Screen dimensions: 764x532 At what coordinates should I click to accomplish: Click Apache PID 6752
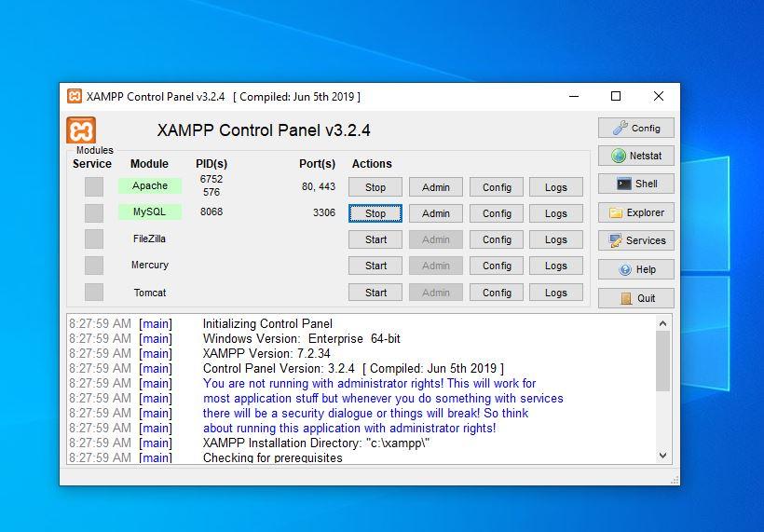(211, 179)
